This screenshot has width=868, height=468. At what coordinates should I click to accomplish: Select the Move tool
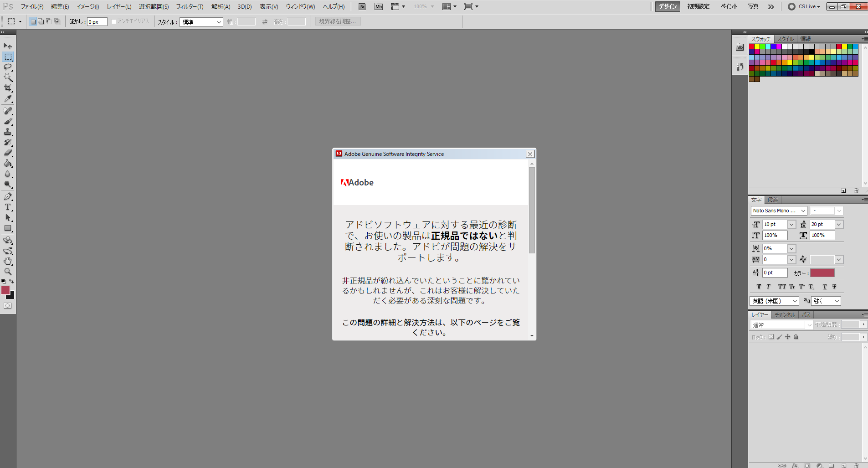point(8,46)
